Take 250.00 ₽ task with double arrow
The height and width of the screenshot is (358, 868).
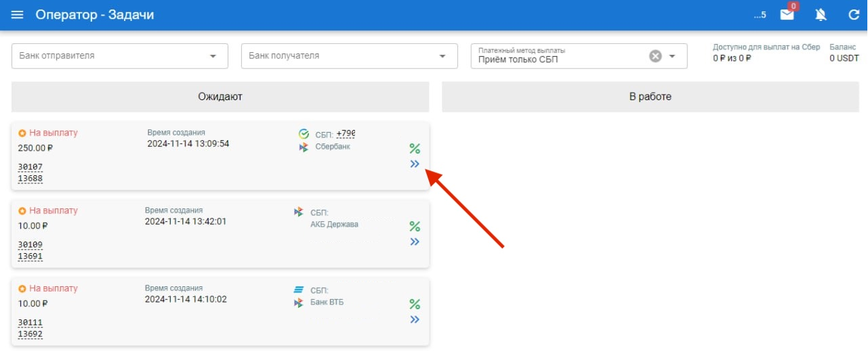tap(415, 164)
